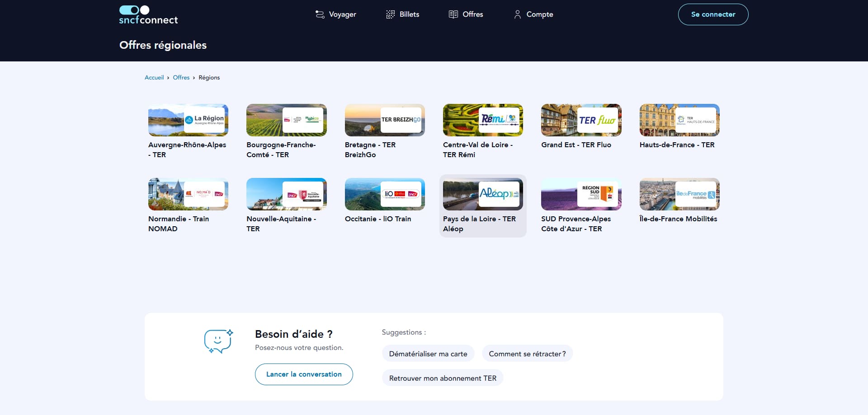Select Grand Est - TER Fluo title
868x415 pixels.
click(x=576, y=145)
